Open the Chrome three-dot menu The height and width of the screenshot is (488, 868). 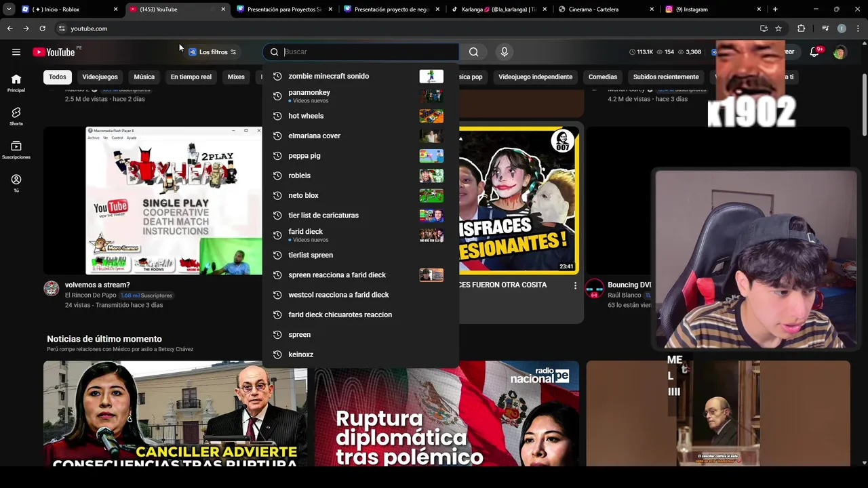pyautogui.click(x=858, y=28)
